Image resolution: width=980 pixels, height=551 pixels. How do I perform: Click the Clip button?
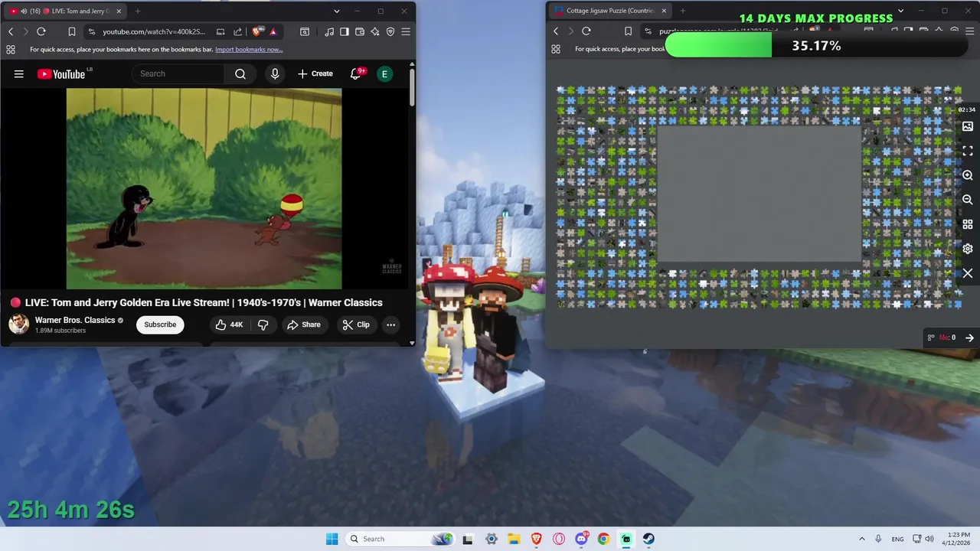coord(356,324)
